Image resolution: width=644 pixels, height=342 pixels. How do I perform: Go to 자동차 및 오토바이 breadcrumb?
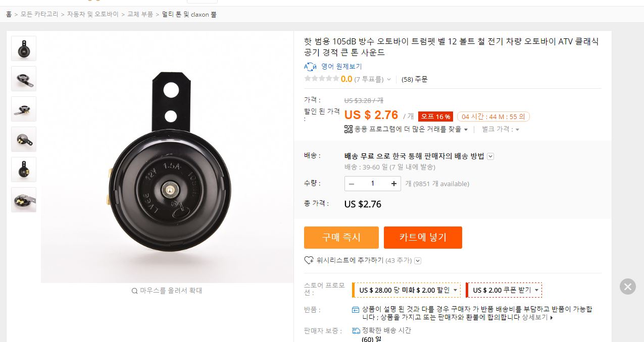(93, 15)
